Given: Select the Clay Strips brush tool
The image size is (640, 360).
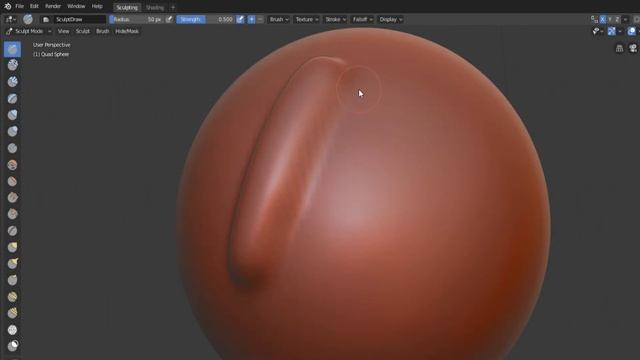Looking at the screenshot, I should [x=12, y=82].
